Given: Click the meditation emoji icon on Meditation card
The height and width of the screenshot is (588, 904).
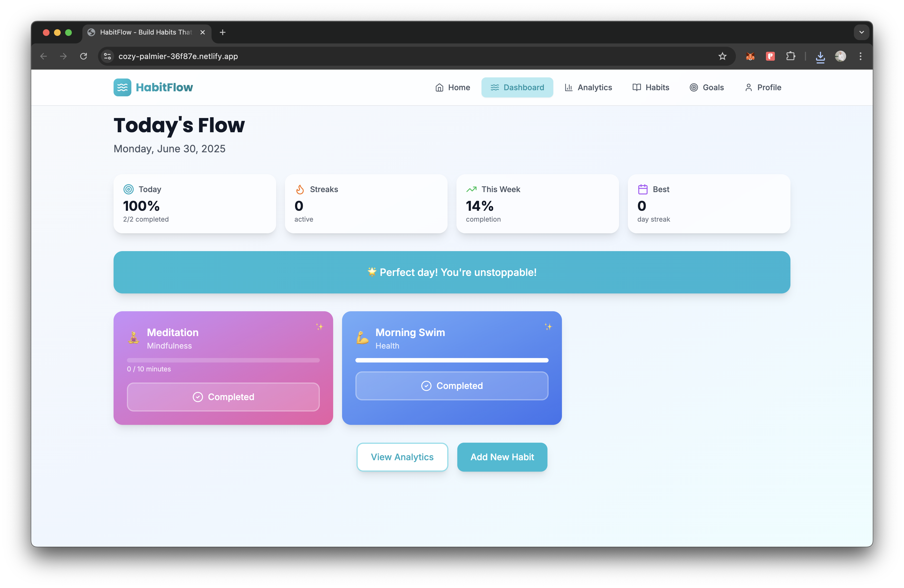Looking at the screenshot, I should pos(134,337).
